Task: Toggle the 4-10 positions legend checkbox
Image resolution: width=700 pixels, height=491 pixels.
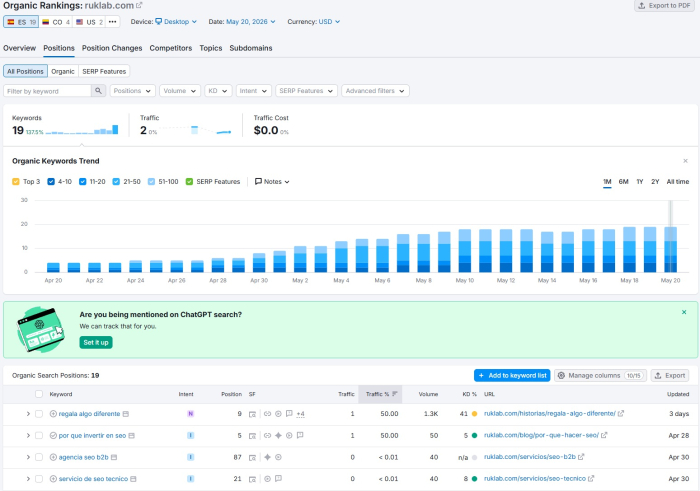Action: pos(51,182)
